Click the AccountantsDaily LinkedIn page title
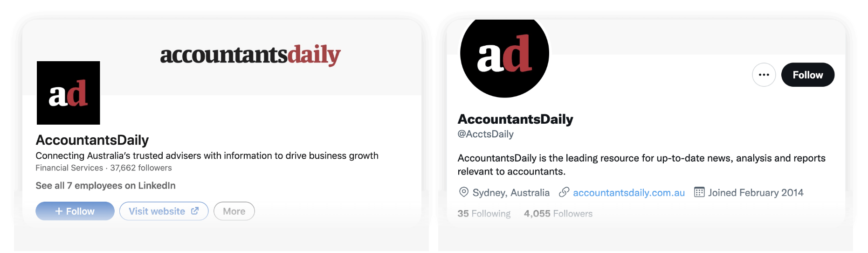Screen dimensions: 868x253 [x=92, y=140]
